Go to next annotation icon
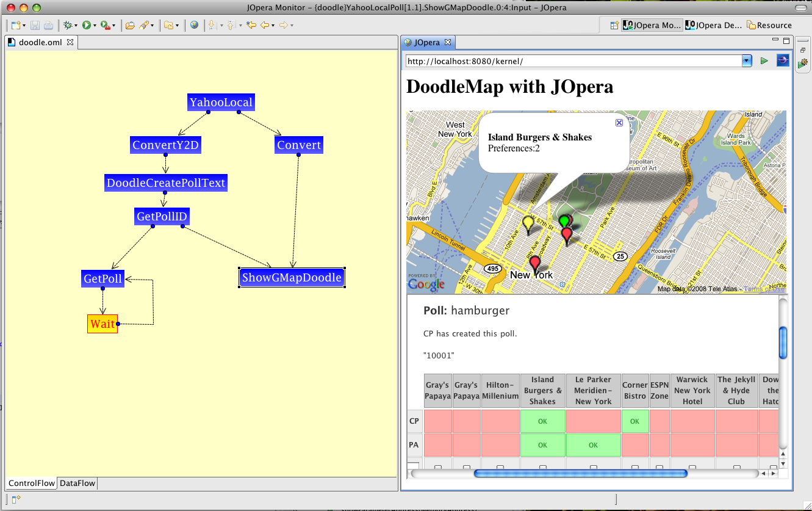 coord(212,25)
